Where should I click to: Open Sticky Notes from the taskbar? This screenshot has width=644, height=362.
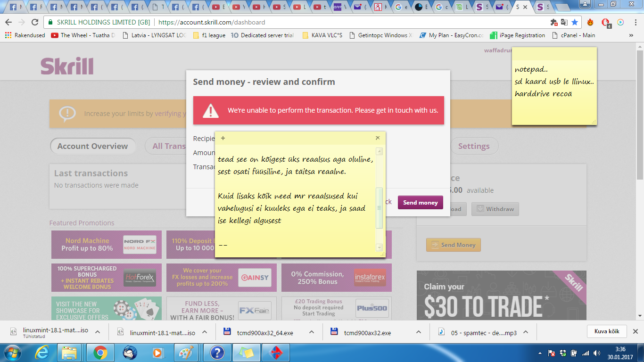tap(246, 352)
